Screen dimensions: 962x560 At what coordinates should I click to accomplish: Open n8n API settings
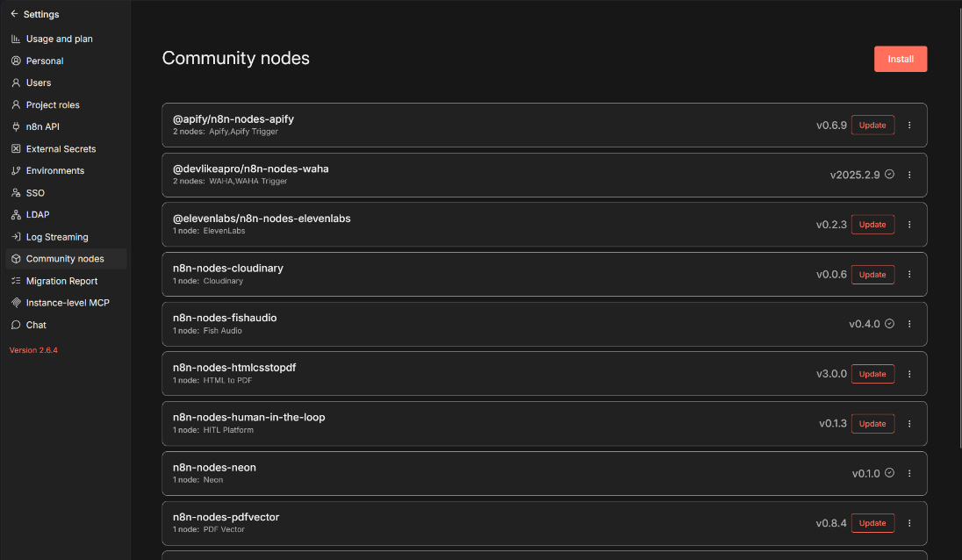click(66, 127)
